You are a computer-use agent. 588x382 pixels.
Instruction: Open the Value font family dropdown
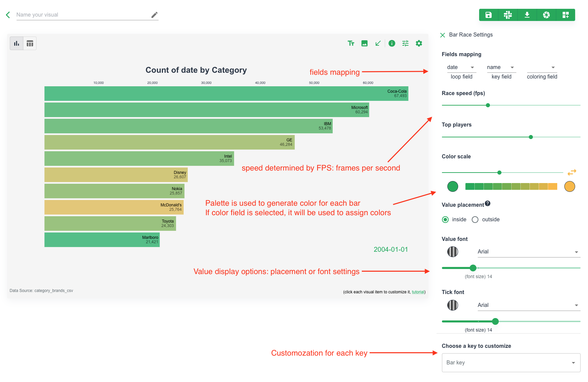(529, 252)
